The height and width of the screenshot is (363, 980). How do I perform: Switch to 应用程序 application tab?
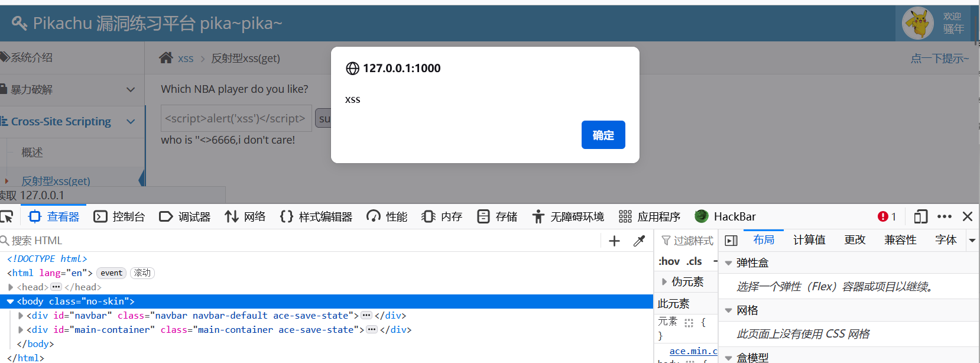click(650, 217)
